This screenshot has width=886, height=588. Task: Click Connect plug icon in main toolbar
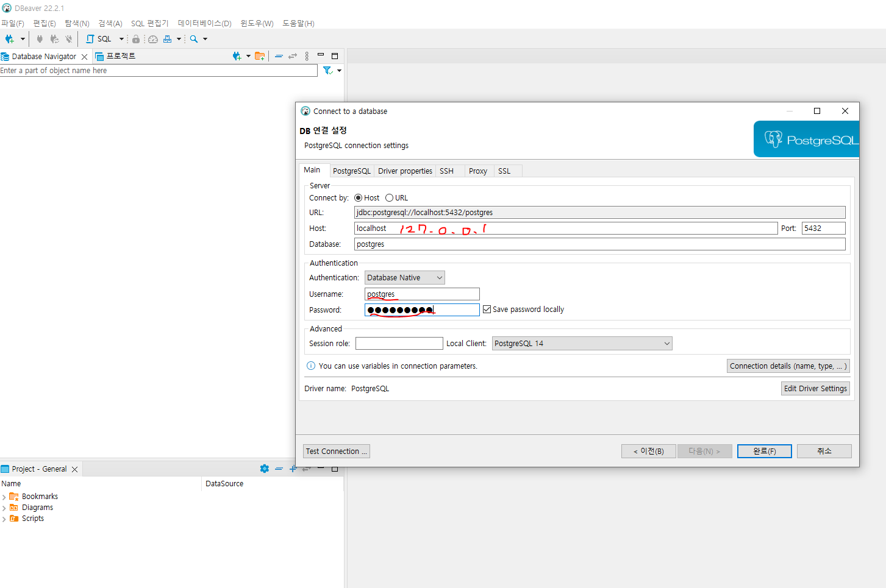pos(40,39)
